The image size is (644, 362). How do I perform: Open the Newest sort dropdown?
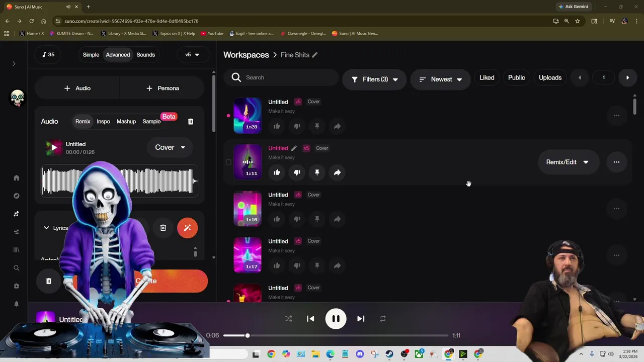441,79
